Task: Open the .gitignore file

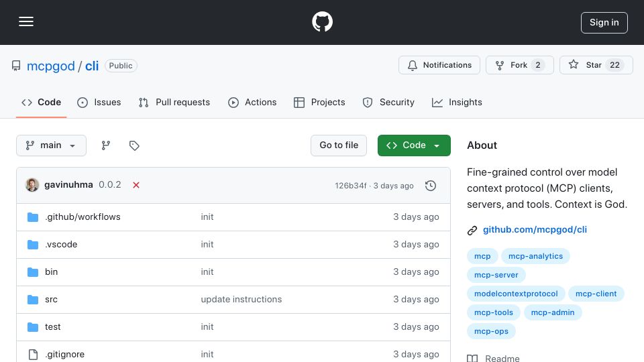Action: pyautogui.click(x=65, y=354)
